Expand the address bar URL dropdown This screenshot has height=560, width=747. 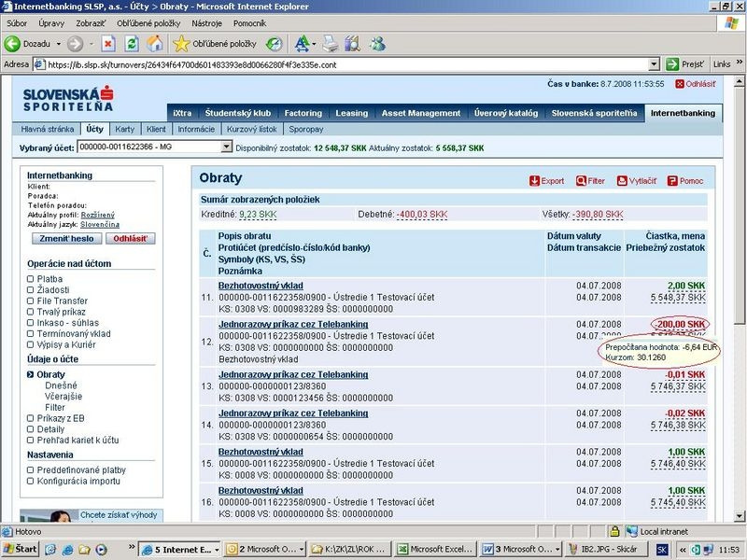[x=655, y=64]
